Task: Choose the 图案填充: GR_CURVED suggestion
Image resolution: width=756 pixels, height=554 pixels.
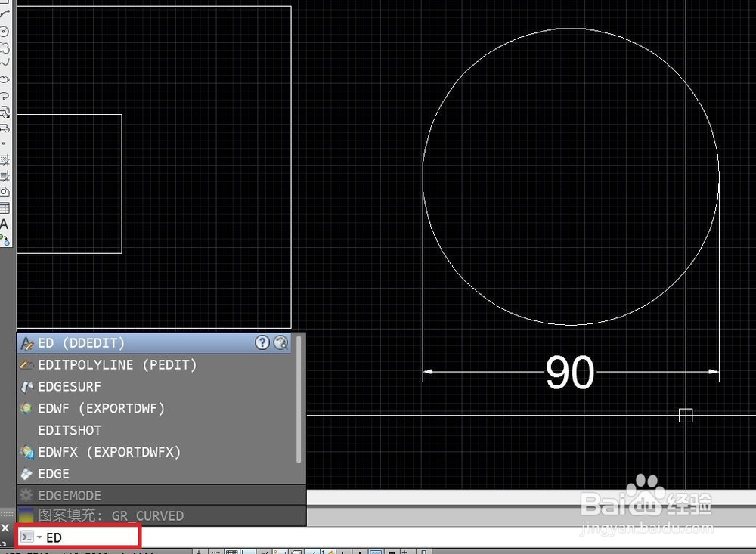Action: coord(162,515)
